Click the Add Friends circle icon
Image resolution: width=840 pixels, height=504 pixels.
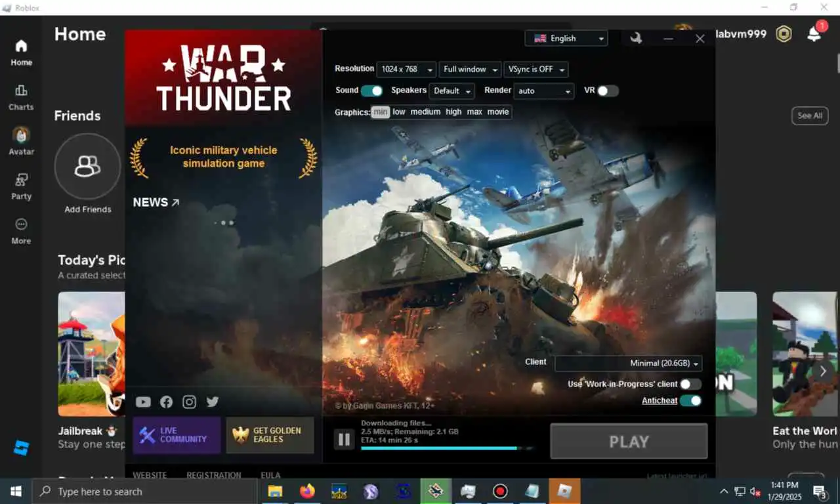[87, 167]
